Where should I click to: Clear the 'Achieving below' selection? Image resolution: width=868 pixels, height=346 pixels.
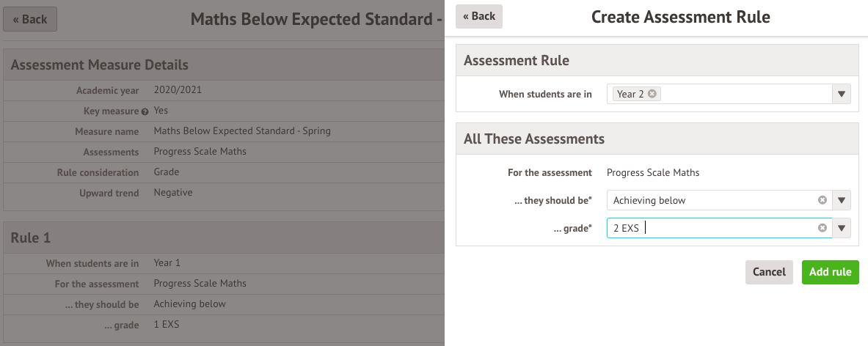click(823, 200)
